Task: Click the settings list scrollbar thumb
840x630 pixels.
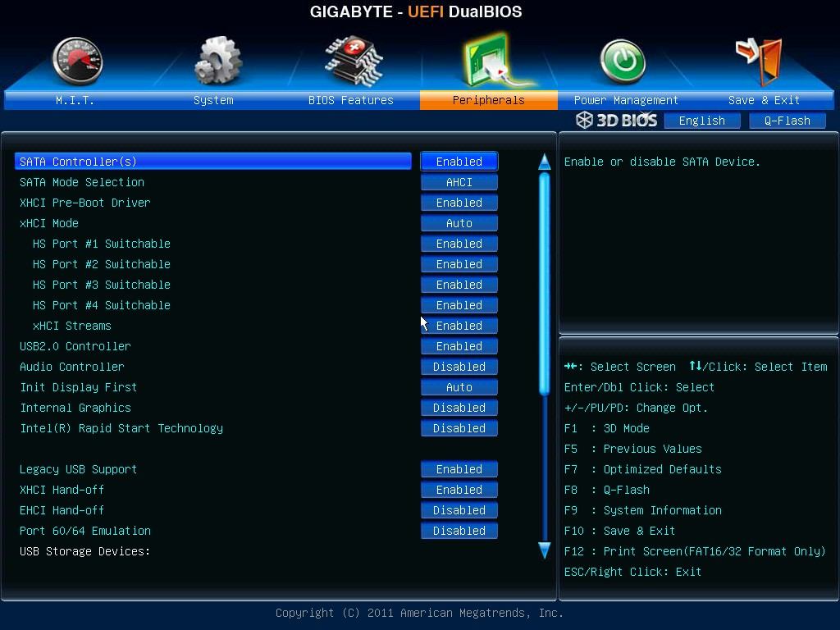Action: [x=545, y=284]
